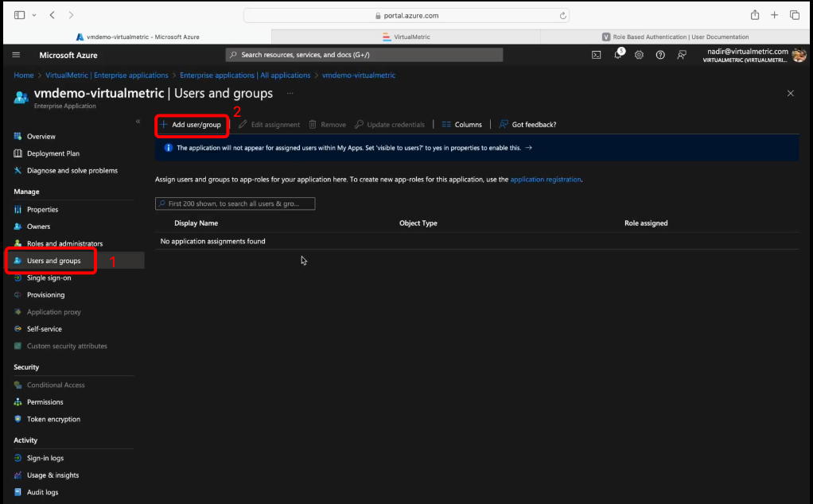Click Update credentials
This screenshot has width=813, height=504.
389,125
